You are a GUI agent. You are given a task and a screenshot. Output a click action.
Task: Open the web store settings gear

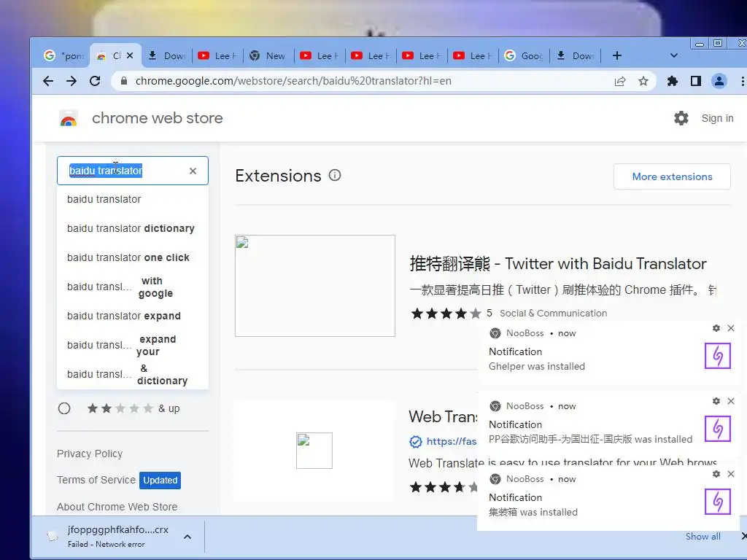point(681,118)
